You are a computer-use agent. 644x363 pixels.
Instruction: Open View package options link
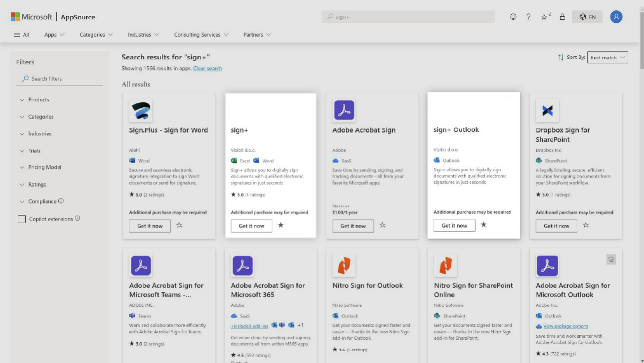tap(565, 326)
